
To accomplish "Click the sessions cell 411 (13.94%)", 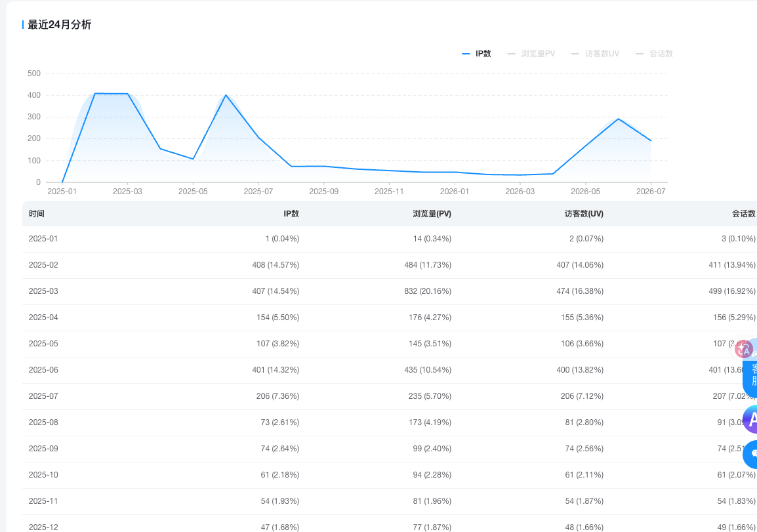I will click(732, 265).
